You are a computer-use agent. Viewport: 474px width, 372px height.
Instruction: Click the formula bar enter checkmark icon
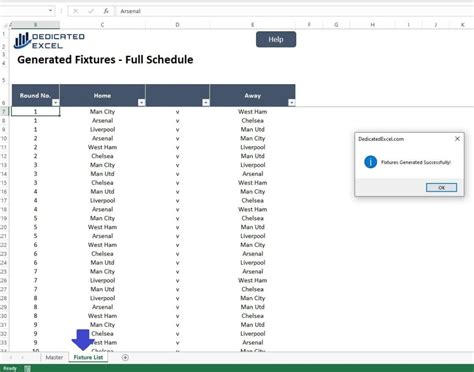tap(91, 11)
